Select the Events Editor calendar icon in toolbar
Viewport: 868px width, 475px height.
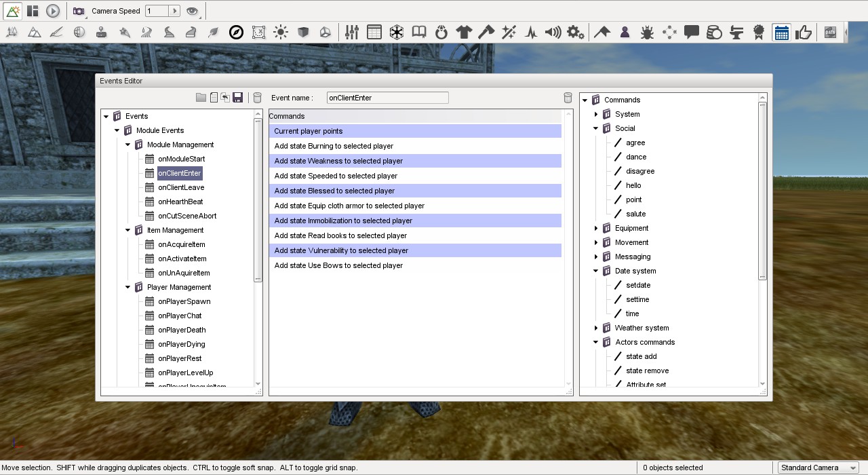click(781, 32)
